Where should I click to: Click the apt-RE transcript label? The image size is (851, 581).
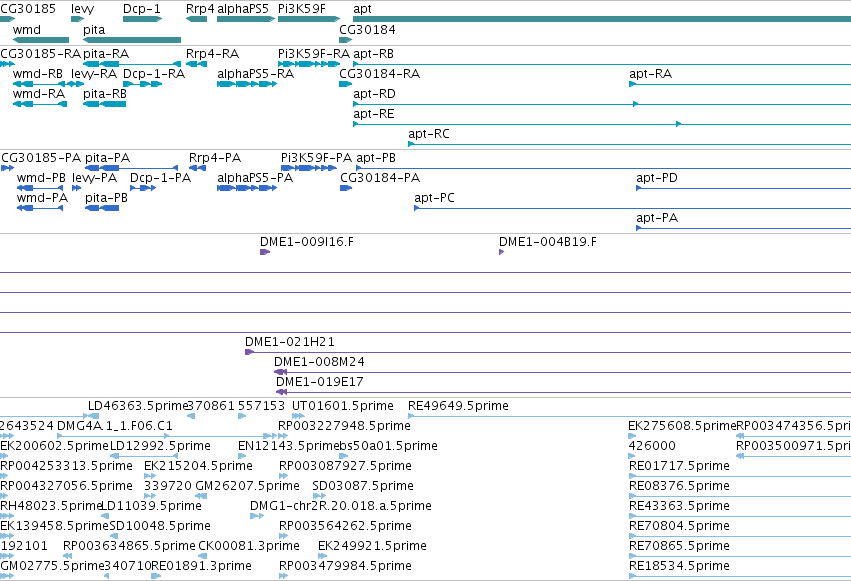point(374,114)
